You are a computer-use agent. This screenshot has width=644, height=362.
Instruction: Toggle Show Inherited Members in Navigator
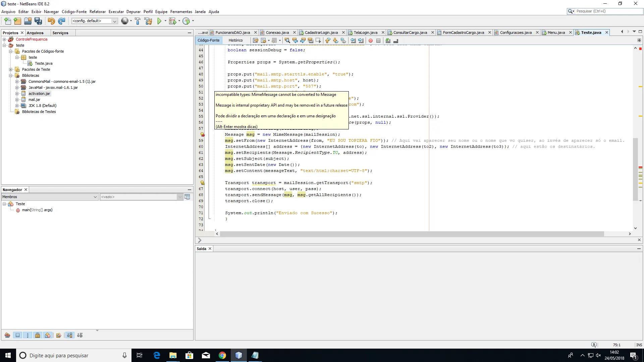[7, 335]
